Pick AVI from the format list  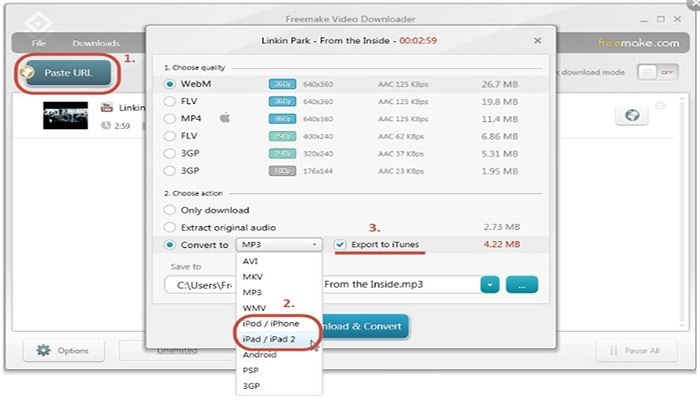[279, 261]
